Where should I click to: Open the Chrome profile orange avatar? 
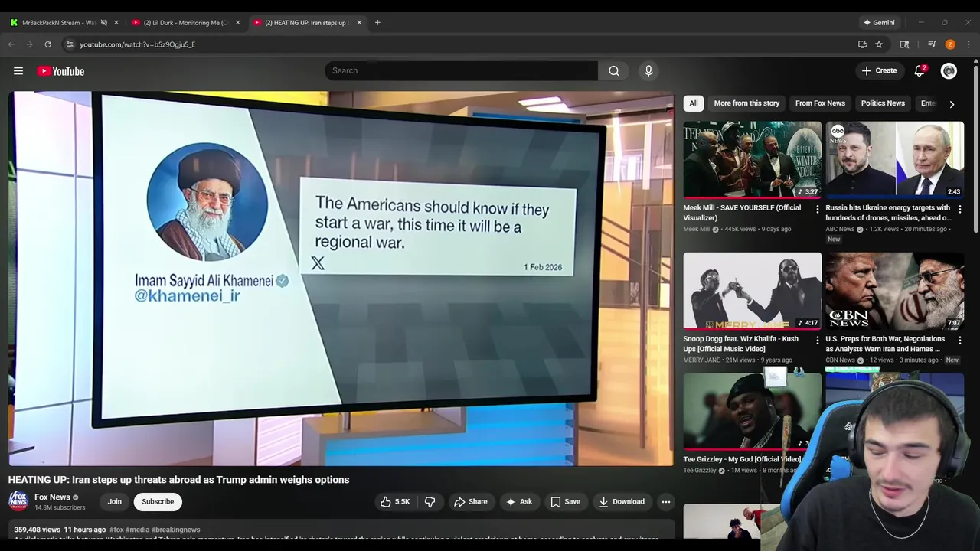point(950,44)
